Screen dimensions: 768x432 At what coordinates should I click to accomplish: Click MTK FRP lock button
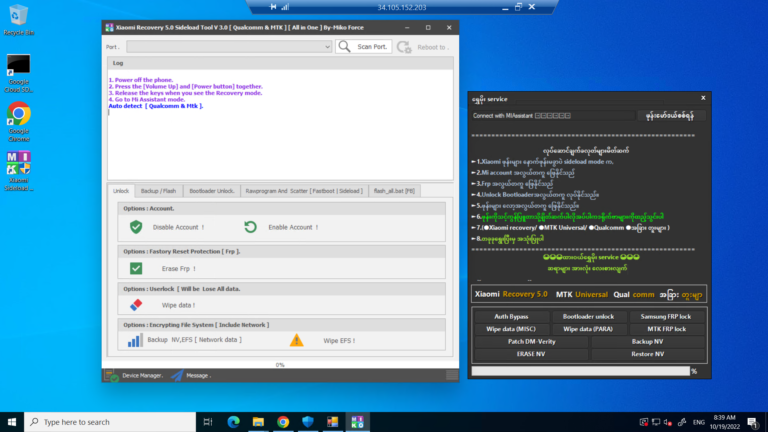(666, 329)
